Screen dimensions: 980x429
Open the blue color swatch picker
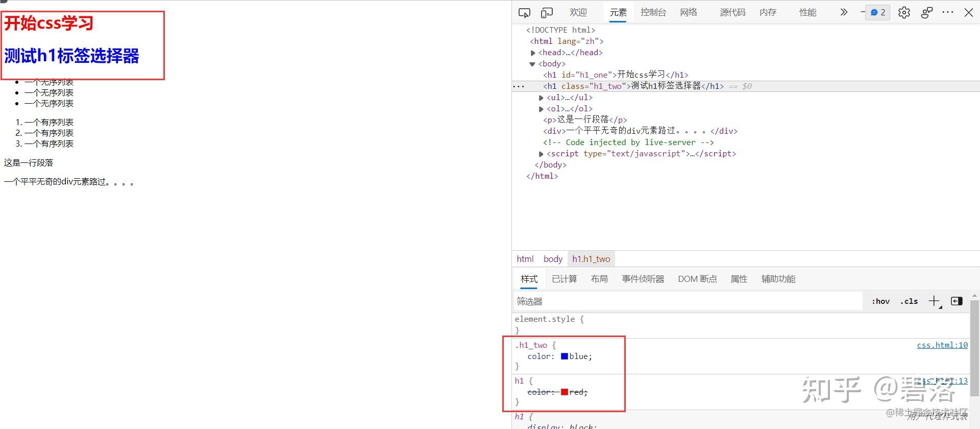pyautogui.click(x=565, y=356)
